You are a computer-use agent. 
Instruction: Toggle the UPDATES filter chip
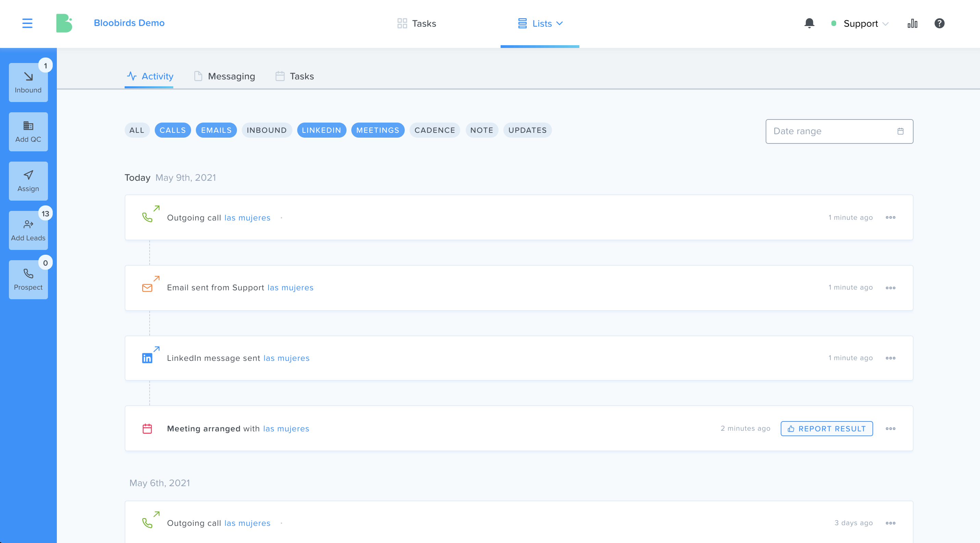click(527, 130)
